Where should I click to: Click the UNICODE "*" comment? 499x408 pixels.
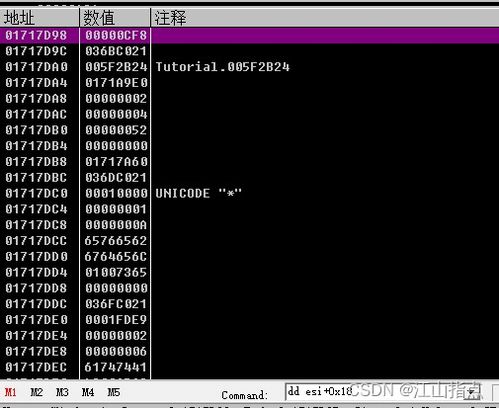coord(198,193)
